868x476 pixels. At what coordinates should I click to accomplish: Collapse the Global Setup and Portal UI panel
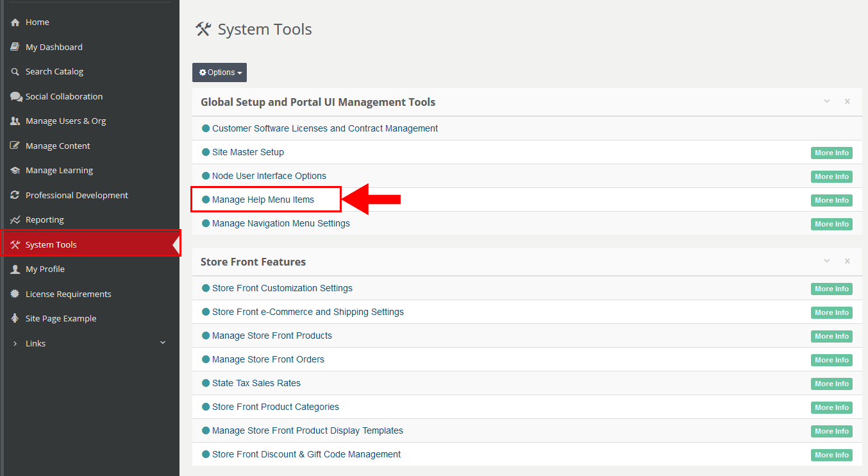coord(826,101)
